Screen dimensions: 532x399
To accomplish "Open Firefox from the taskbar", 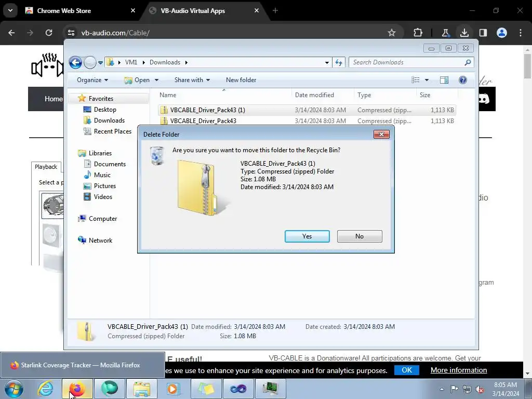I will 77,389.
